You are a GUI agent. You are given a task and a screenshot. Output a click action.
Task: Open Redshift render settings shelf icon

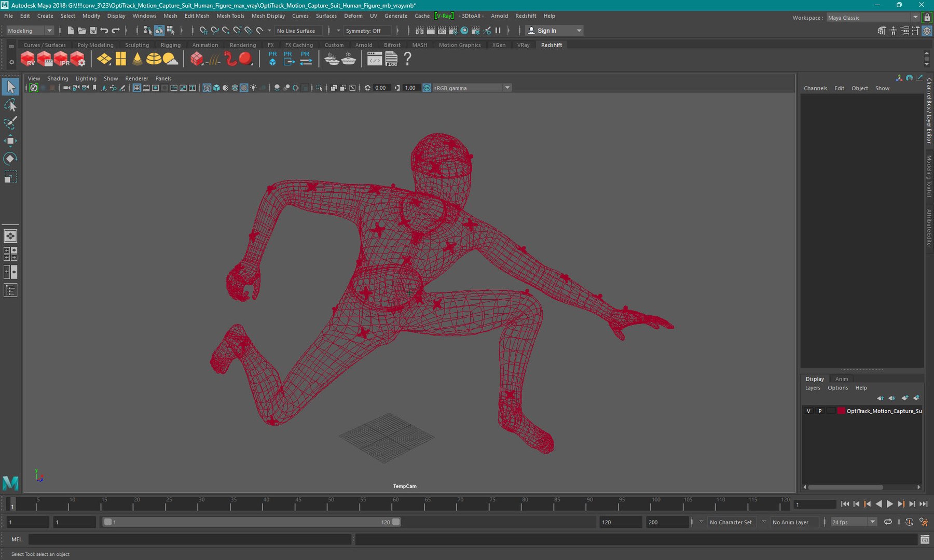tap(78, 59)
